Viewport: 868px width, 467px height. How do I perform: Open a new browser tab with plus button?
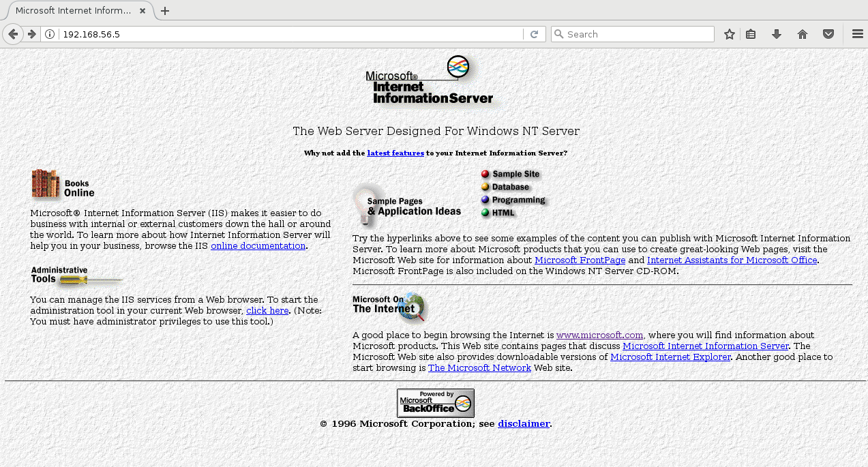pyautogui.click(x=166, y=10)
